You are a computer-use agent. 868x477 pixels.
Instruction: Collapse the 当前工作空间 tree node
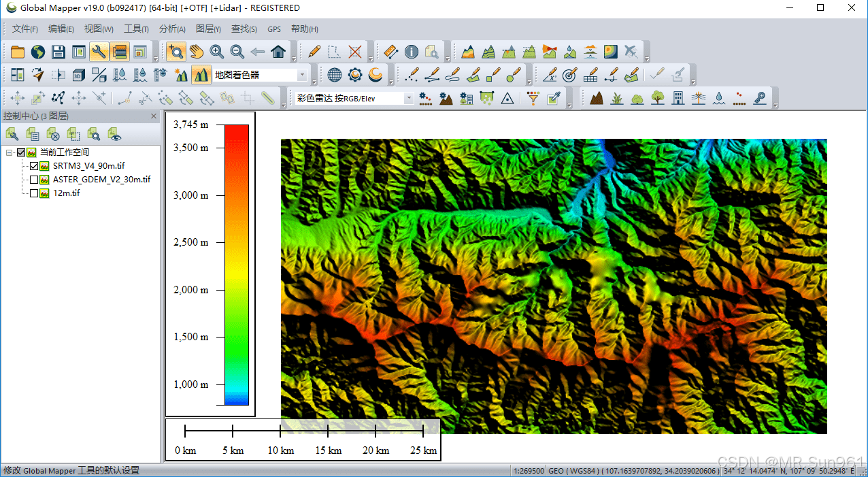click(9, 152)
